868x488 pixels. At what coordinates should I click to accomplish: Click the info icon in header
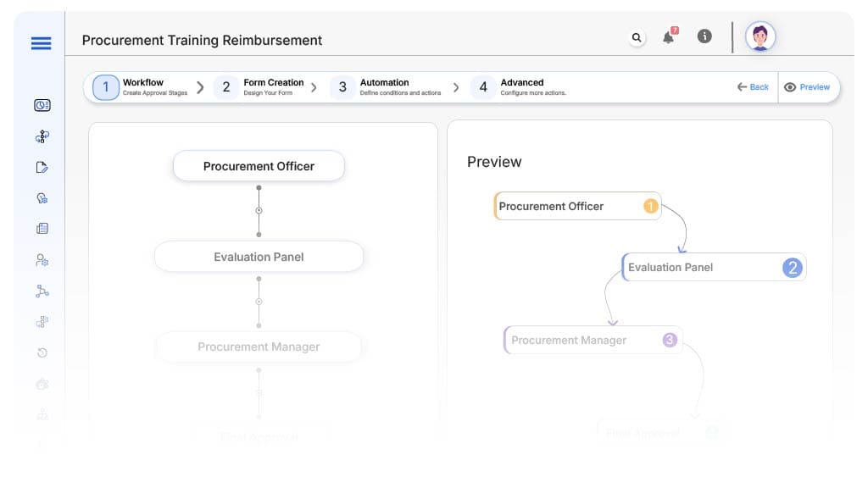pos(704,36)
